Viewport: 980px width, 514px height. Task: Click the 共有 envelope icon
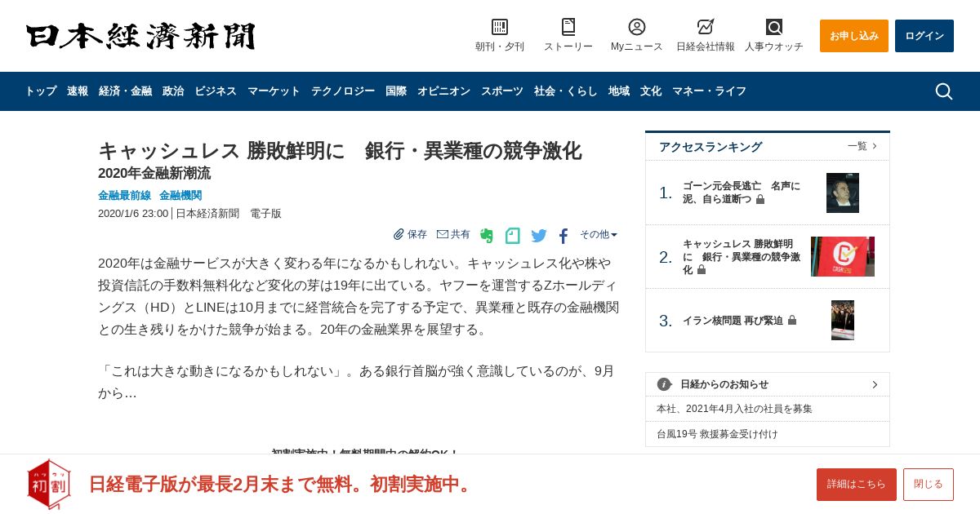pyautogui.click(x=443, y=234)
